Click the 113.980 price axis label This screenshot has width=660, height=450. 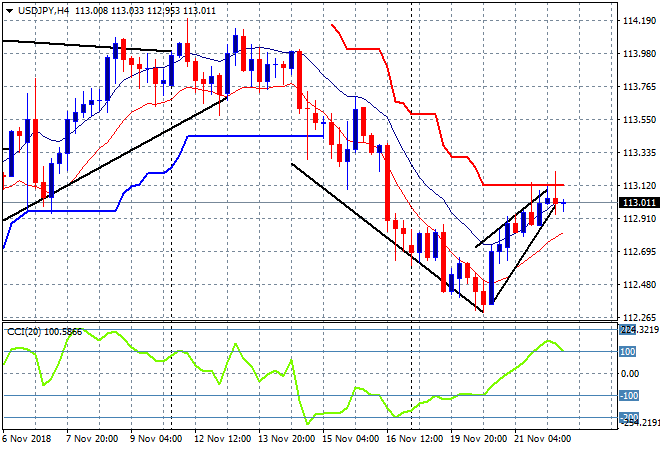click(x=639, y=53)
